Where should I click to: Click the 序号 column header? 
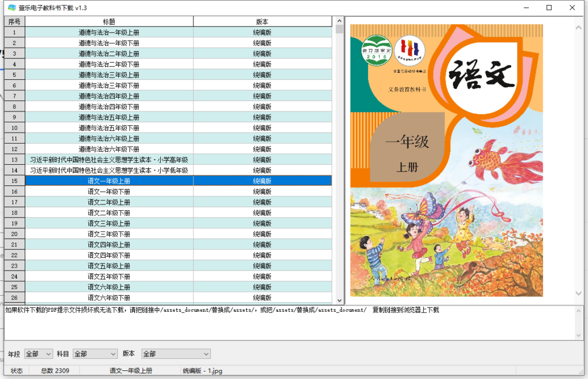pyautogui.click(x=14, y=21)
